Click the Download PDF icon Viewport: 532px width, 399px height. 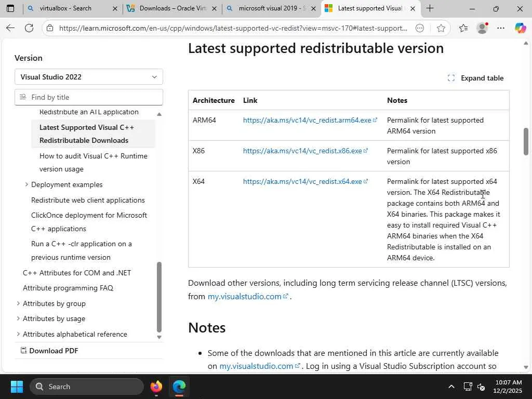tap(23, 351)
